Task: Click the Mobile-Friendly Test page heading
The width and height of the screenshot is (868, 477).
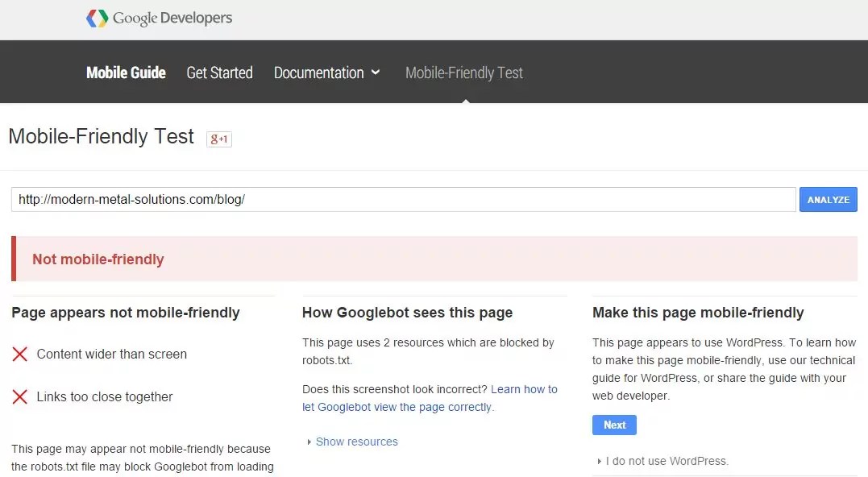Action: (102, 137)
